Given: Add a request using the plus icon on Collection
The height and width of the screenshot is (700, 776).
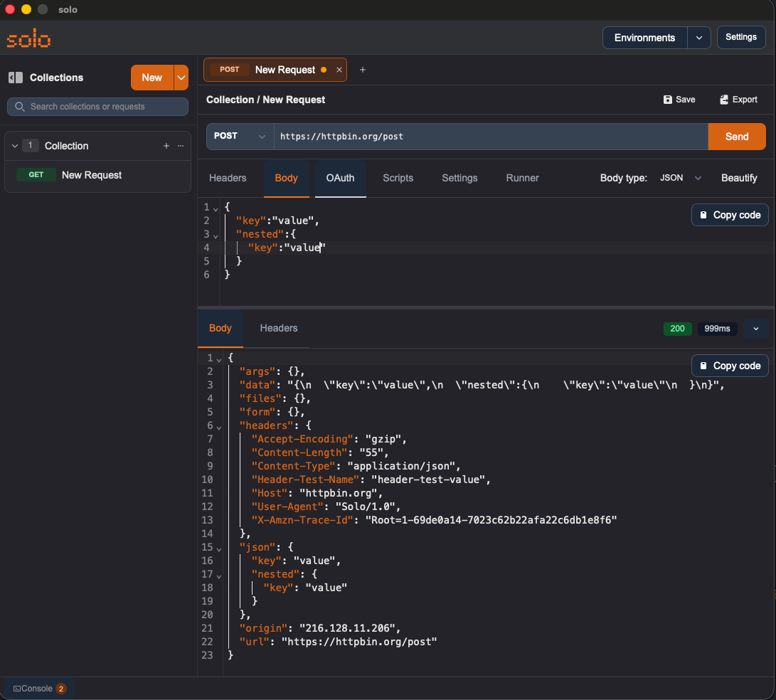Looking at the screenshot, I should 166,146.
